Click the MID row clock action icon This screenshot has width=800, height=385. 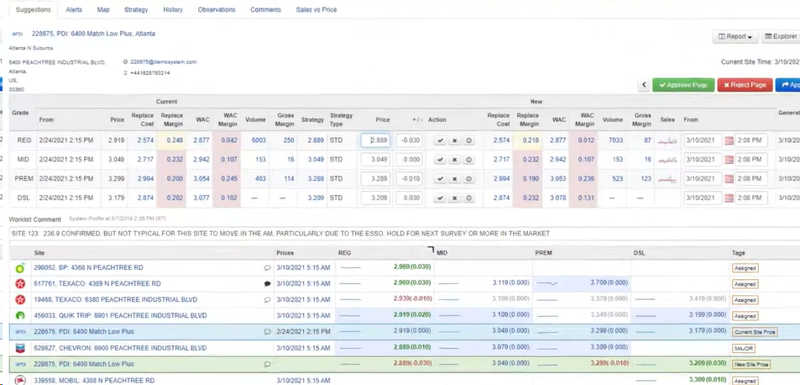(x=468, y=160)
